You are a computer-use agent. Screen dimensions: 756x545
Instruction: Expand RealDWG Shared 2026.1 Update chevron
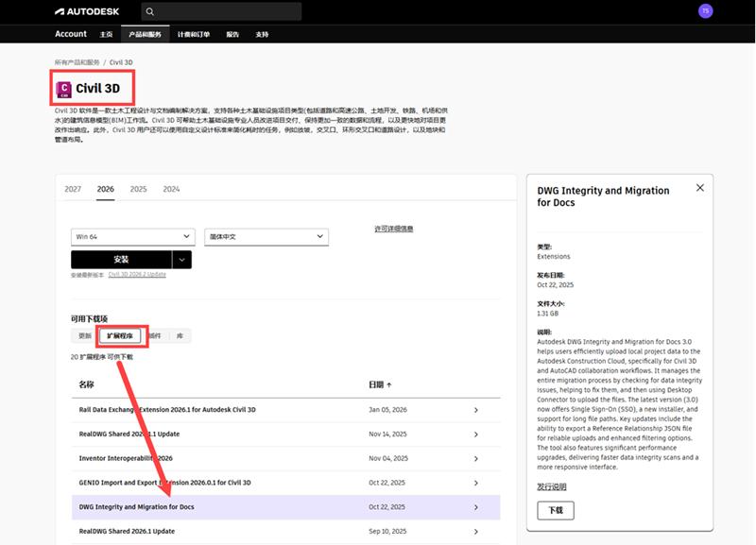coord(476,532)
